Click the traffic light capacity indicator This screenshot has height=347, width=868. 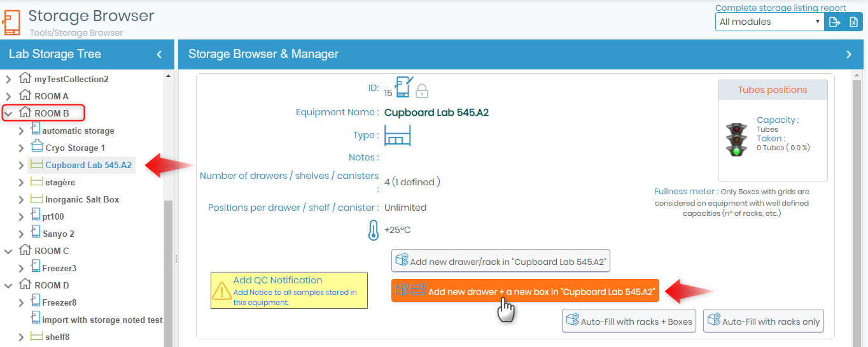[736, 139]
